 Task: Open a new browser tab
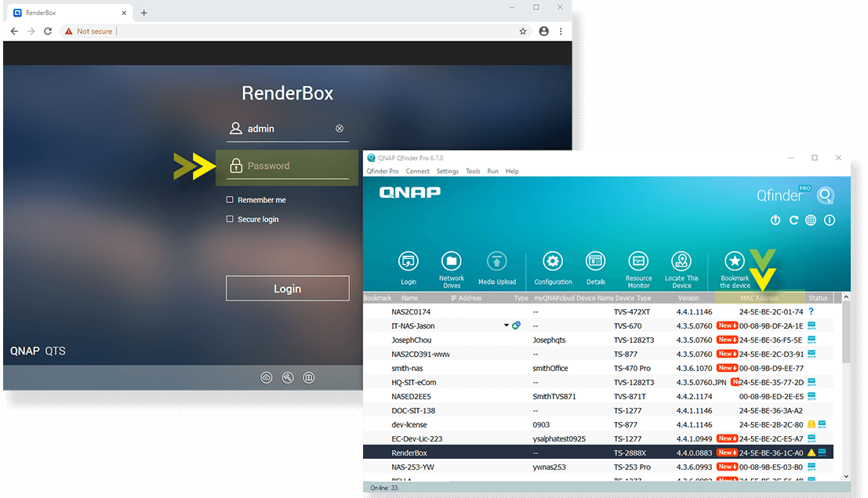pos(144,13)
